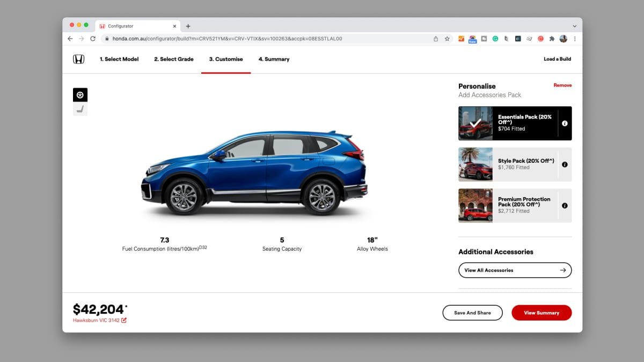Click the Save And Share button
The height and width of the screenshot is (362, 644).
click(472, 313)
